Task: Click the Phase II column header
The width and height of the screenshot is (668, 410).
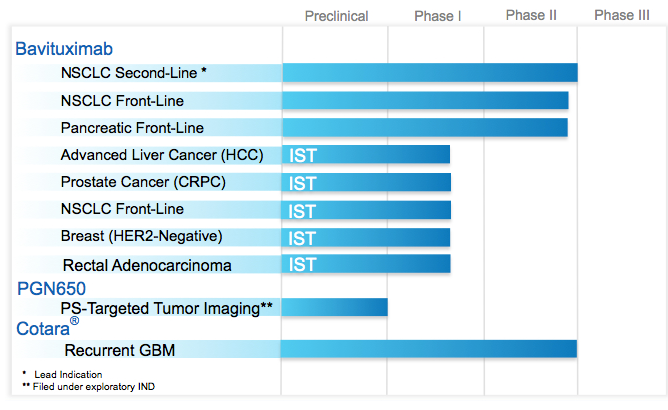Action: 531,15
